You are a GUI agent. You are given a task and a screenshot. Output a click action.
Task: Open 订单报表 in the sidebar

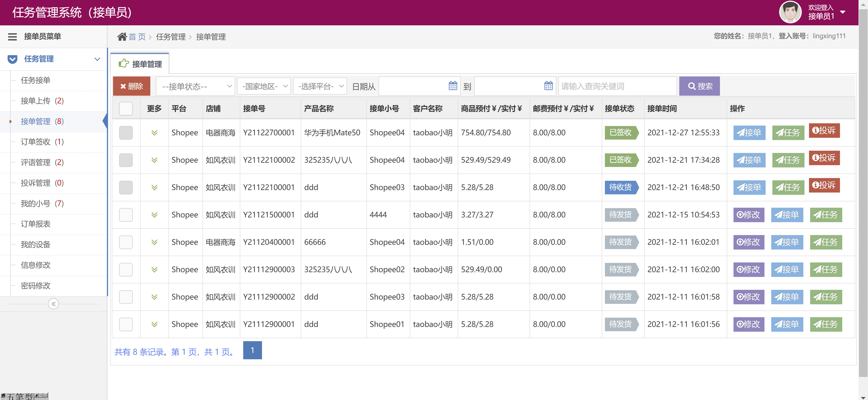pyautogui.click(x=35, y=224)
